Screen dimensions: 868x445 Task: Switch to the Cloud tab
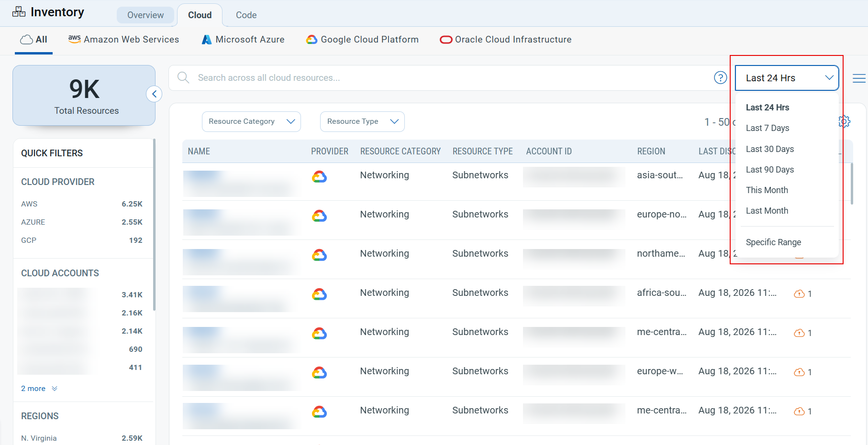(x=200, y=15)
